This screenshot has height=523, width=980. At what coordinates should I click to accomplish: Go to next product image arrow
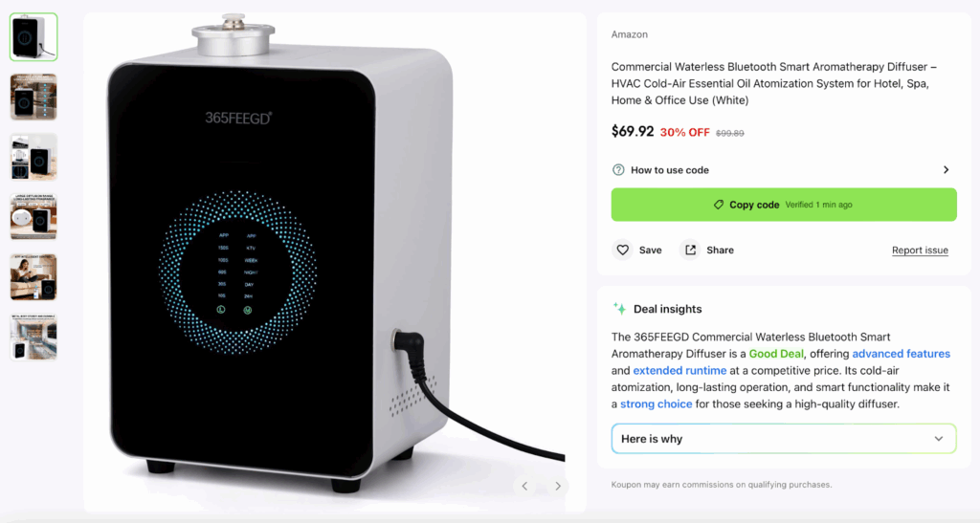558,486
